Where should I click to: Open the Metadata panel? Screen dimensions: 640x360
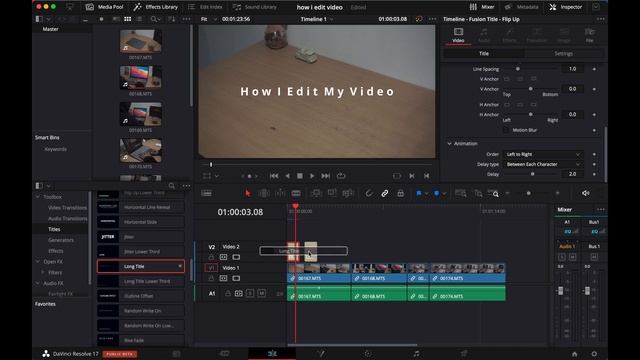522,7
